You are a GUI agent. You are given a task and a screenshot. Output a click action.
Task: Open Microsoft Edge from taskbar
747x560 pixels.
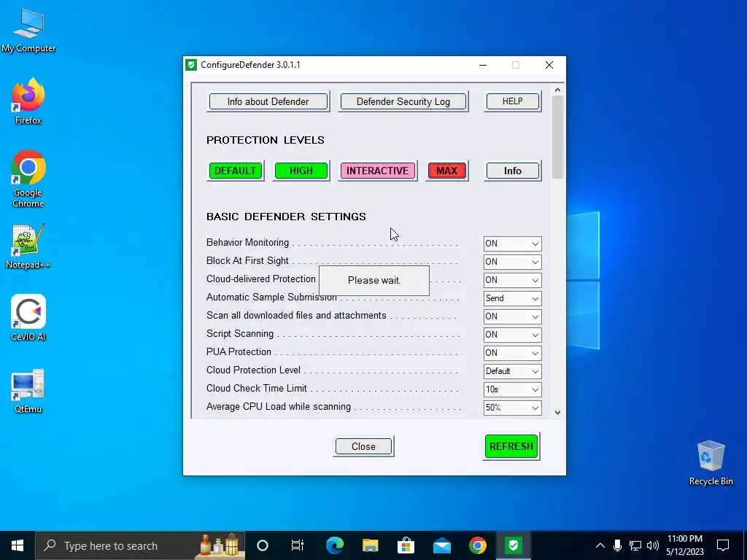tap(334, 545)
